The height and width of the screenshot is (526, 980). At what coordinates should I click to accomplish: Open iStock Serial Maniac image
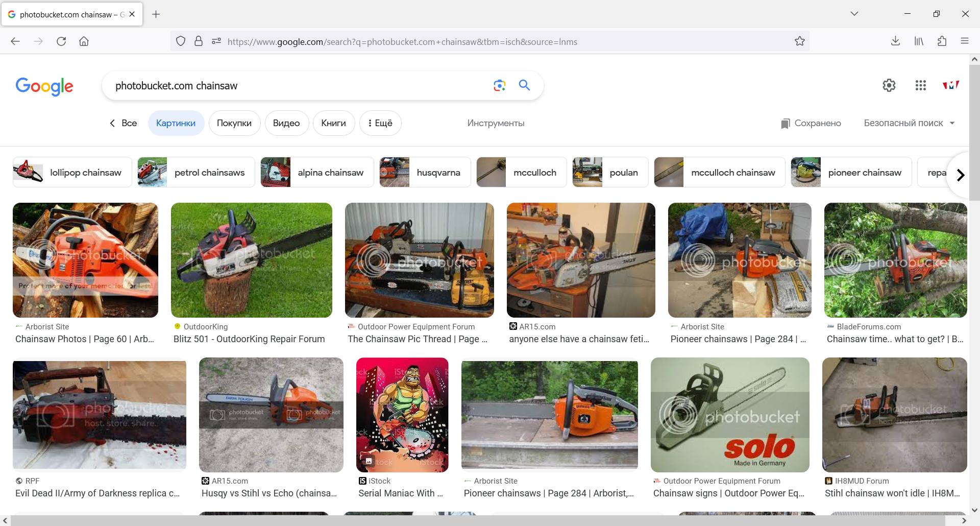tap(402, 415)
